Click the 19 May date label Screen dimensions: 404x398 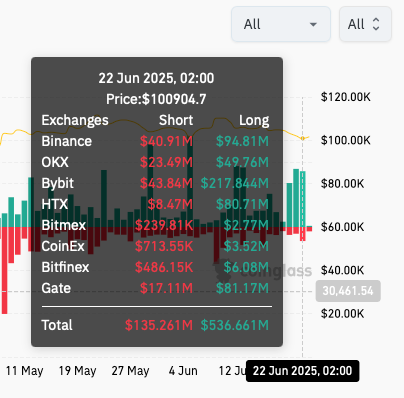77,371
